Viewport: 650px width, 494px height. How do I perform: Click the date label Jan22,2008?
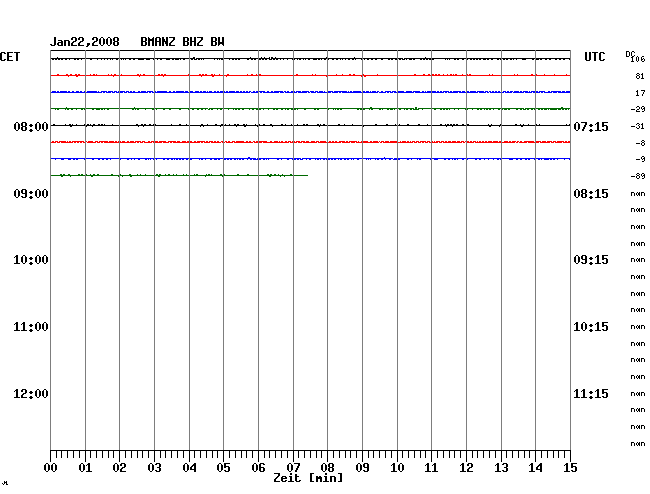85,42
